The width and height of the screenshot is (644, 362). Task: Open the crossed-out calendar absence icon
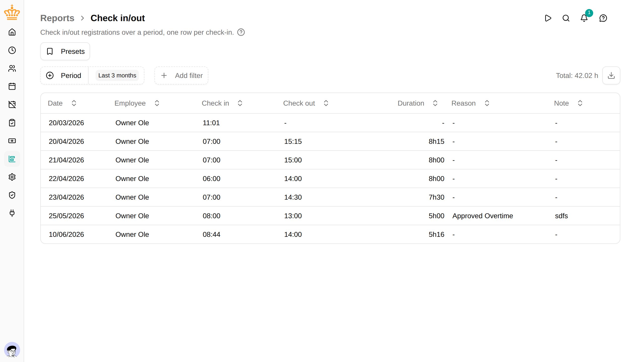tap(12, 105)
